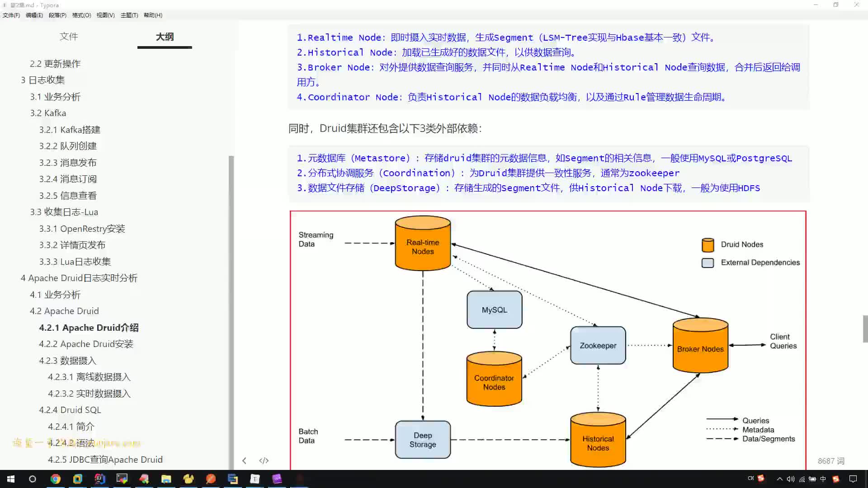Select active heading 4.2.1 Apache Druid介绍

coord(89,328)
